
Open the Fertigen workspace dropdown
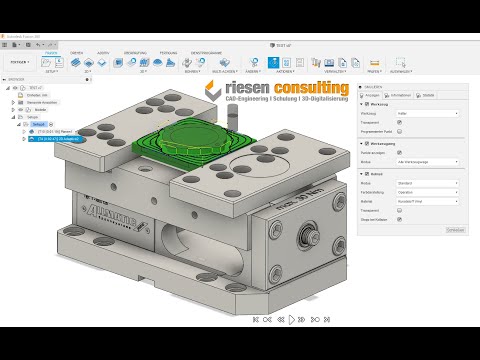click(20, 62)
